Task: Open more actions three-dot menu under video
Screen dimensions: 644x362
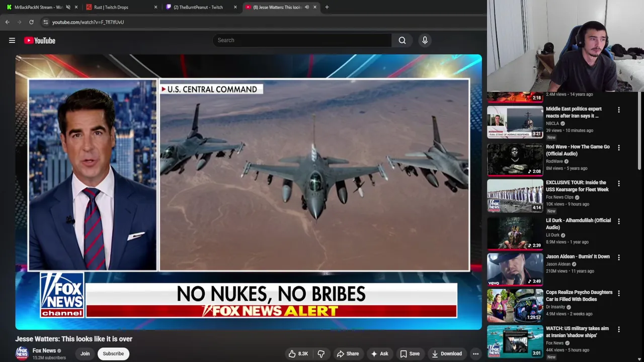Action: pos(475,354)
